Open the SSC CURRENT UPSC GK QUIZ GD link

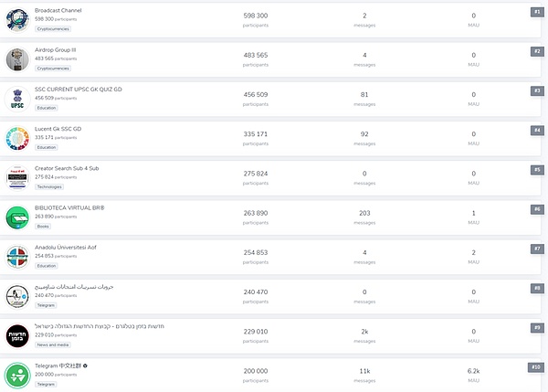tap(78, 90)
